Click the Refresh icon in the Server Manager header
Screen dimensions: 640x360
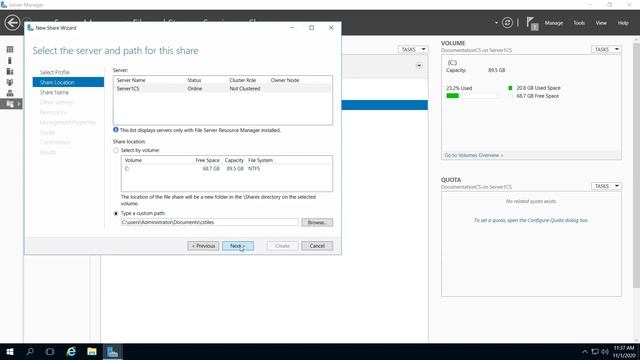pos(507,23)
